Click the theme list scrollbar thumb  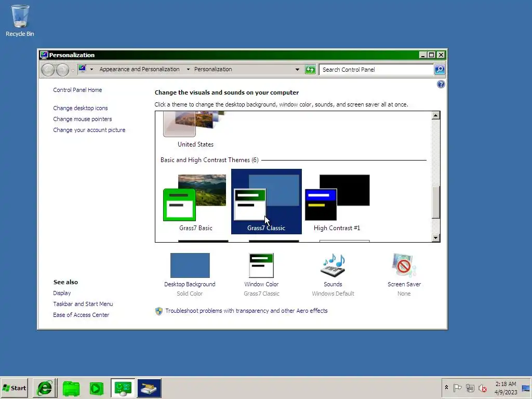(x=436, y=202)
